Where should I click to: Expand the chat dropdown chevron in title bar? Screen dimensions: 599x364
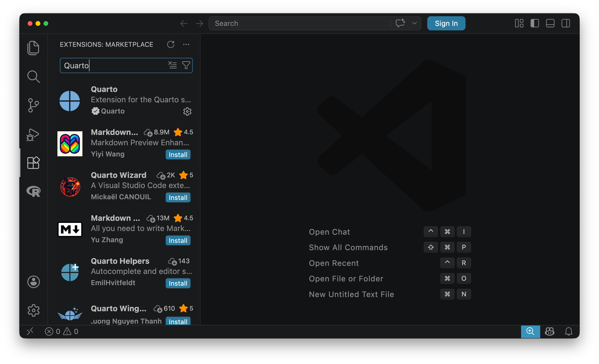click(x=415, y=23)
